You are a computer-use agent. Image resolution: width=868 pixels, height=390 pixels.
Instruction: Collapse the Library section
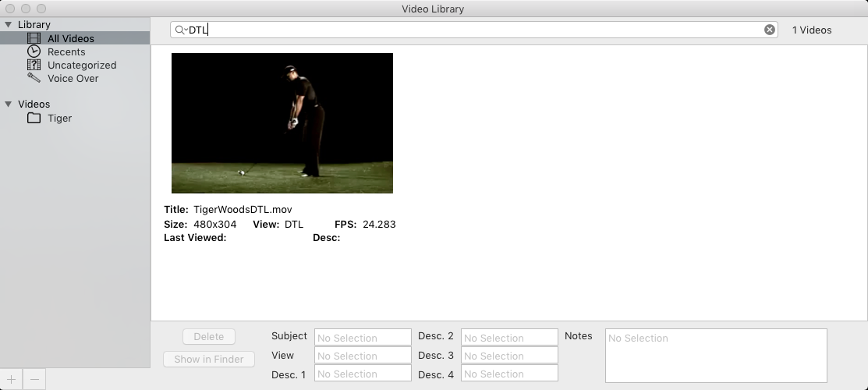coord(8,25)
